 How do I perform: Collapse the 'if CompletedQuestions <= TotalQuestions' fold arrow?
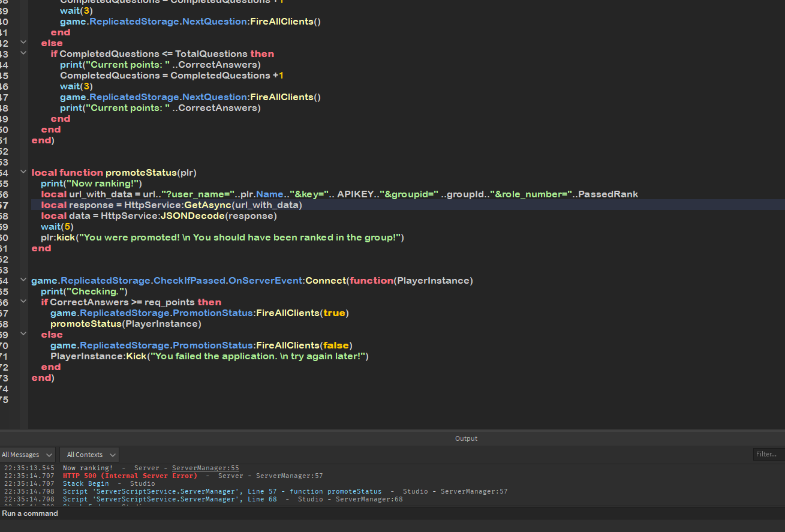click(23, 53)
